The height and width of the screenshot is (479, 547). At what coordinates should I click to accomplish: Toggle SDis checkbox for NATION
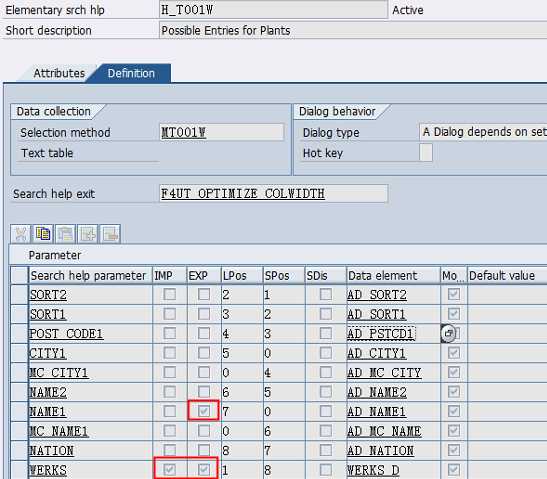[x=326, y=450]
